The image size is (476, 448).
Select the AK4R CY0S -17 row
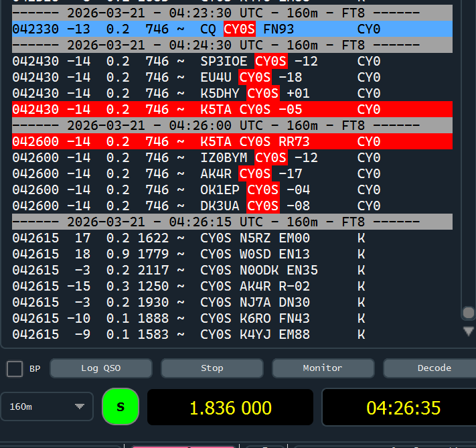coord(232,173)
